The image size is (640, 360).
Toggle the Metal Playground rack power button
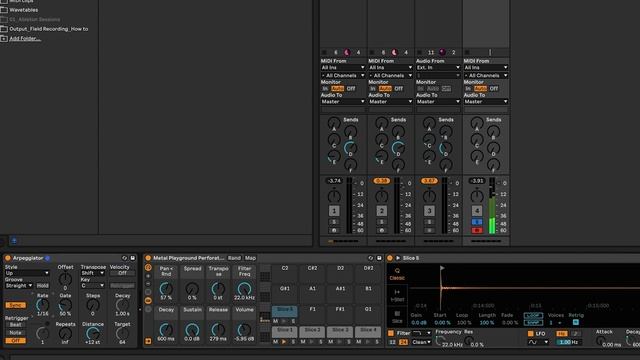pyautogui.click(x=148, y=258)
